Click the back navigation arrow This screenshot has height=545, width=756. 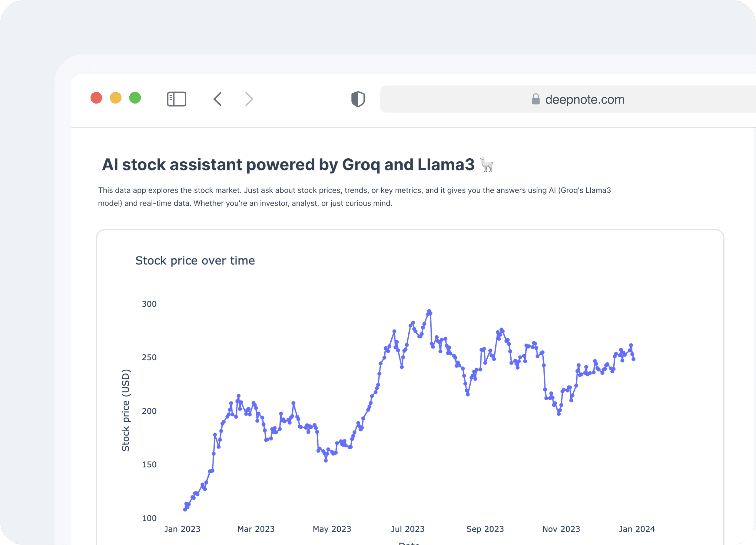pyautogui.click(x=217, y=99)
